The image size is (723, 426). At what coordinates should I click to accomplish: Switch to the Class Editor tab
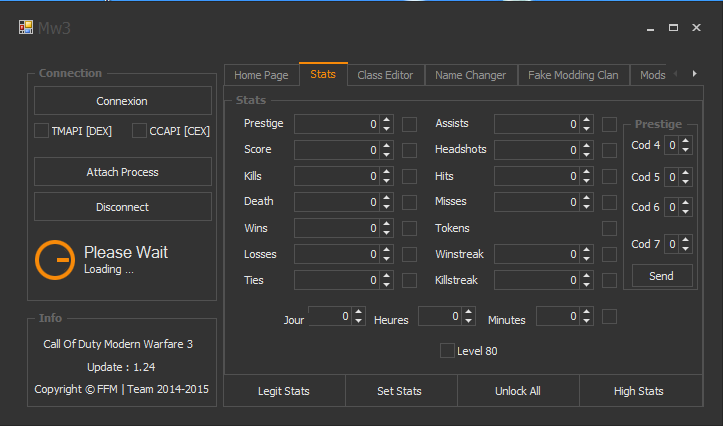click(x=385, y=75)
